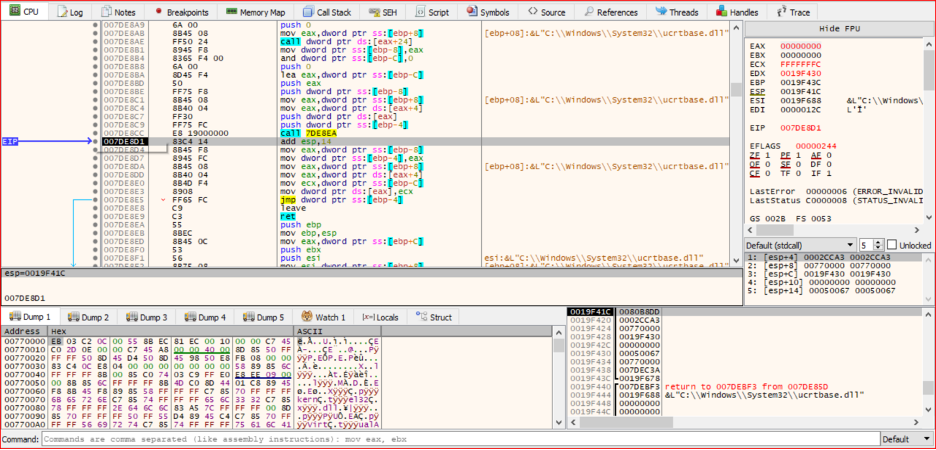Click the References magnifier icon
This screenshot has width=936, height=450.
pos(589,12)
